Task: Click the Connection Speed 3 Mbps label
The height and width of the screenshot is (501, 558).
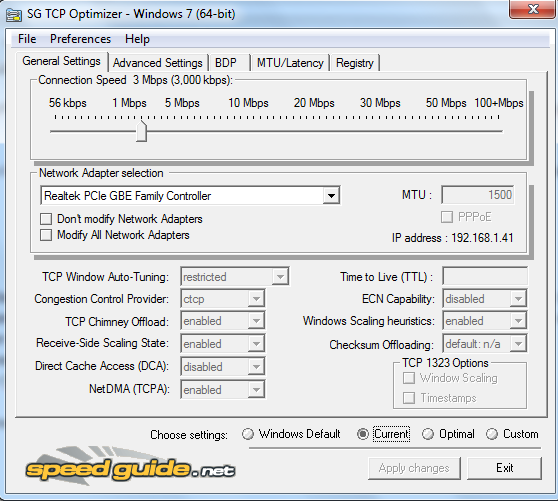Action: (x=135, y=80)
